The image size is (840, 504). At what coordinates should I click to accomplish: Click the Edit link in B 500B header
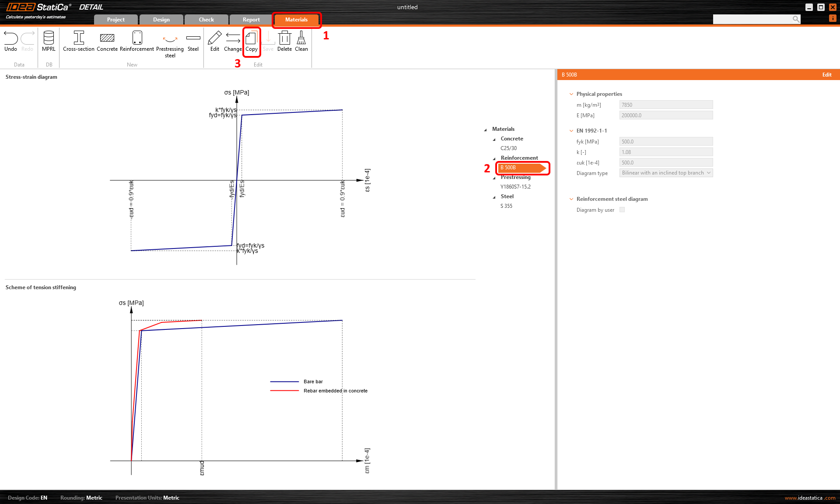coord(826,75)
